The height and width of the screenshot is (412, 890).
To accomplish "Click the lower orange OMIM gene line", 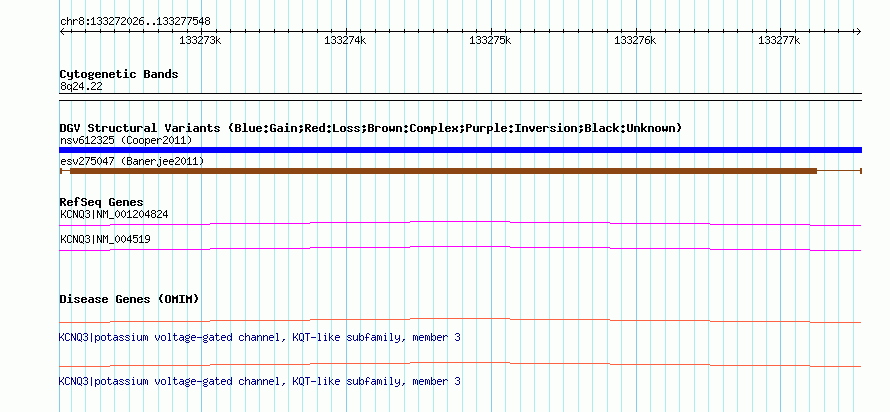I will [x=460, y=364].
